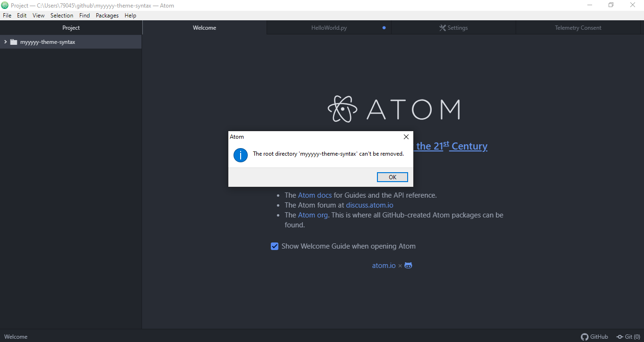Switch to the Welcome tab

(204, 28)
